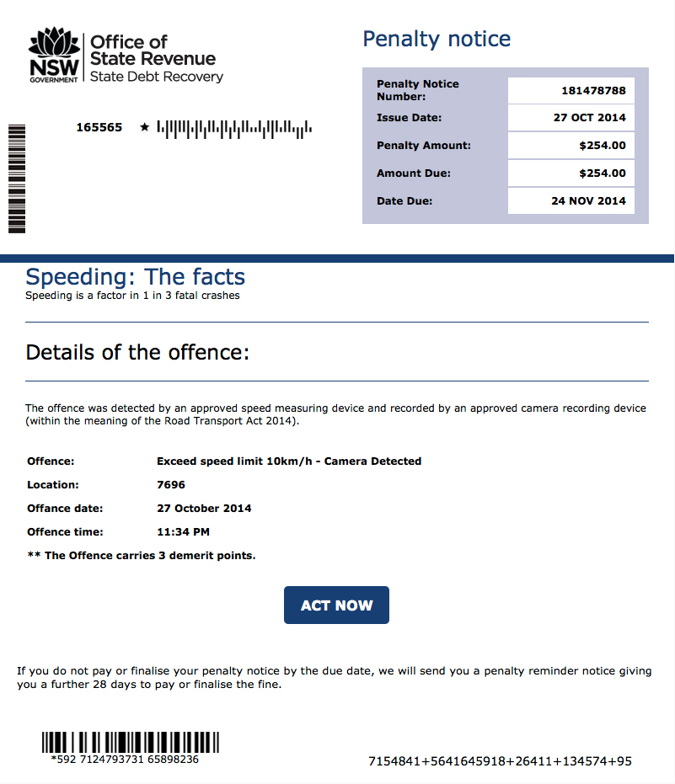Click the Speeding: The facts heading
Screen dimensions: 675x784
(x=135, y=276)
